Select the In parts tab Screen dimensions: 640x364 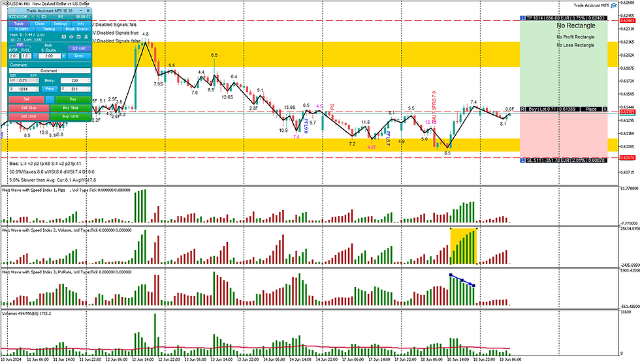(22, 29)
